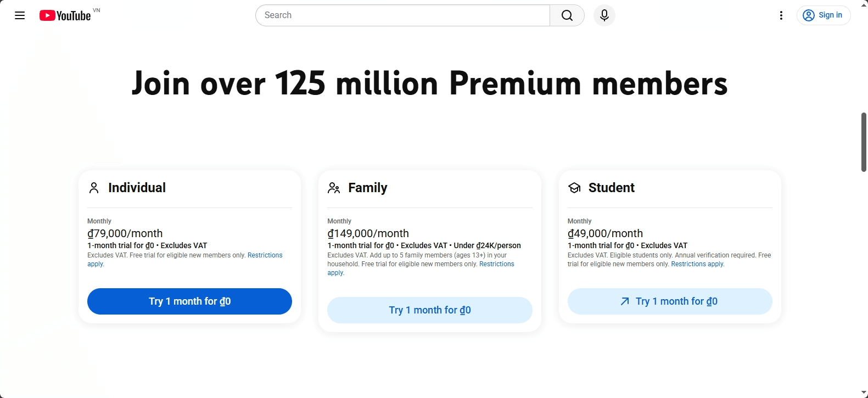This screenshot has height=398, width=868.
Task: Open the hamburger navigation menu
Action: (19, 15)
